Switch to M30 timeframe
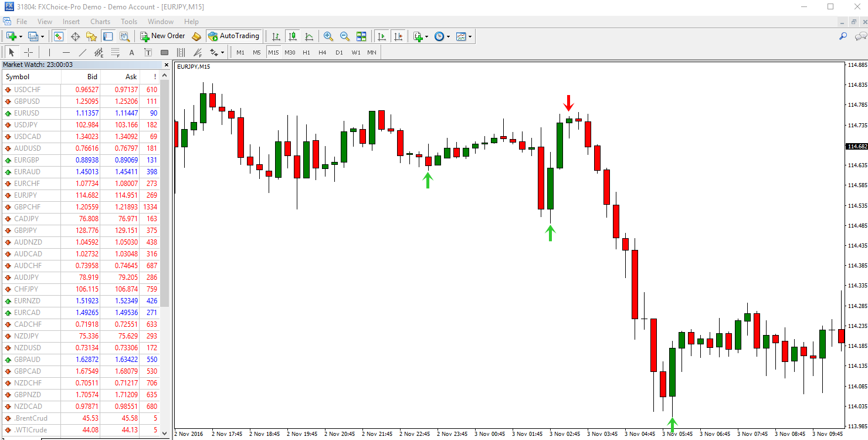The image size is (868, 440). pyautogui.click(x=290, y=52)
